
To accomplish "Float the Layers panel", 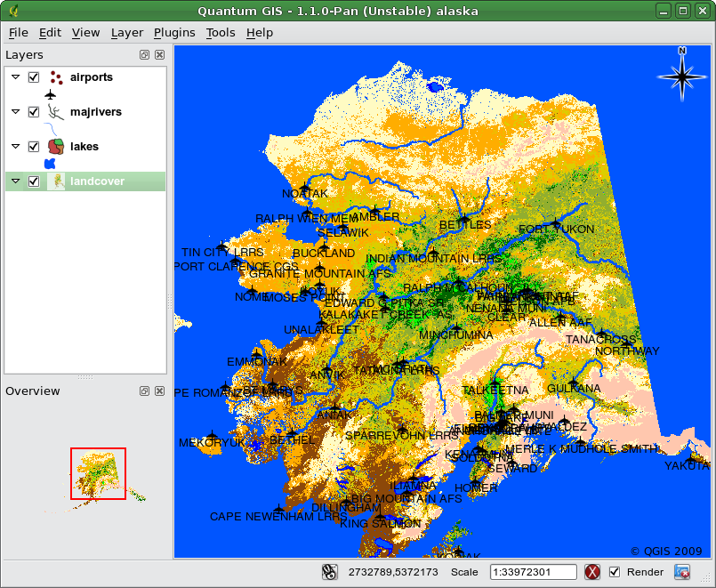I will tap(144, 55).
